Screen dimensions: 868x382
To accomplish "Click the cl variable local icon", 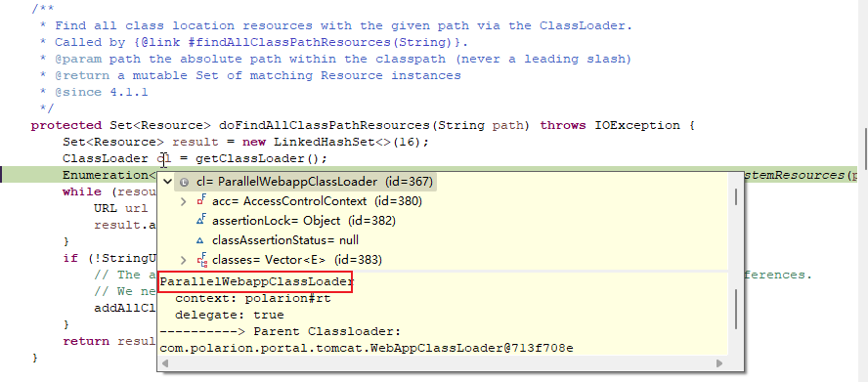I will pyautogui.click(x=185, y=182).
